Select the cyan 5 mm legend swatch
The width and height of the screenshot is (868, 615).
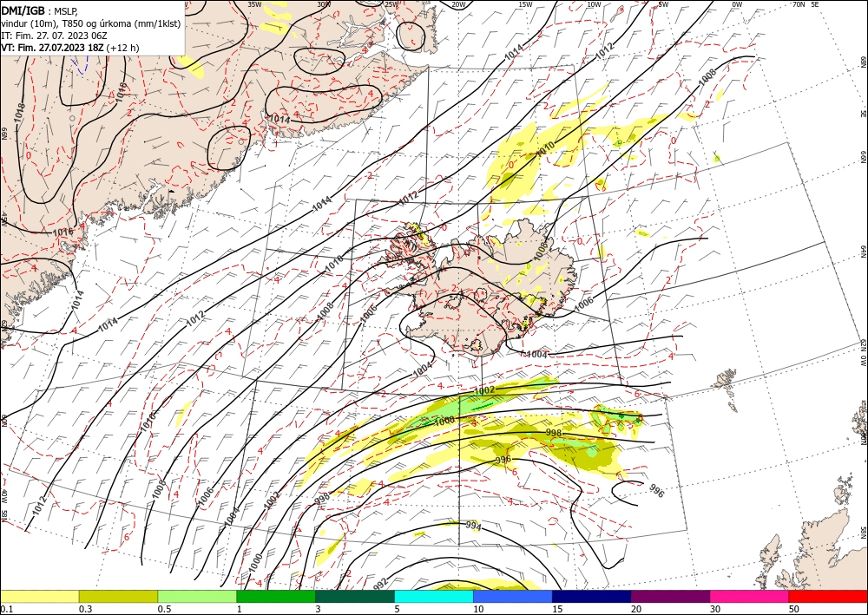[x=434, y=596]
